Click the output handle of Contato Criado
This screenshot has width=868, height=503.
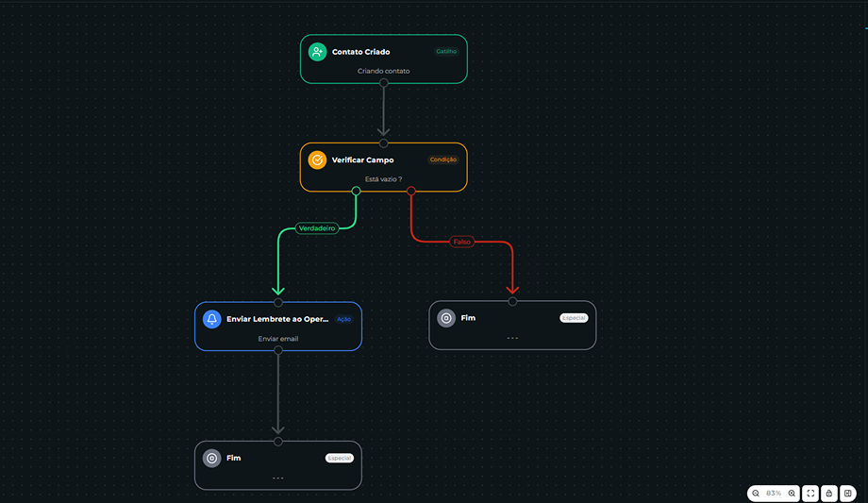tap(384, 83)
